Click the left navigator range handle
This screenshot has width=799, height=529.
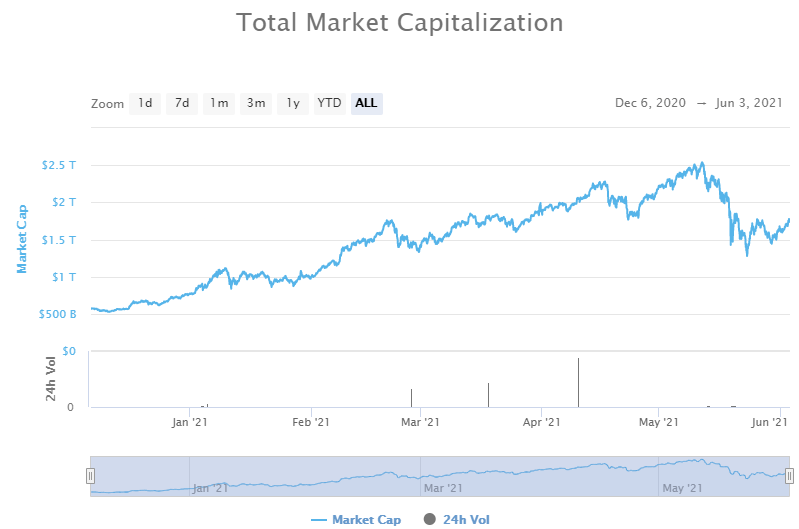(x=90, y=476)
